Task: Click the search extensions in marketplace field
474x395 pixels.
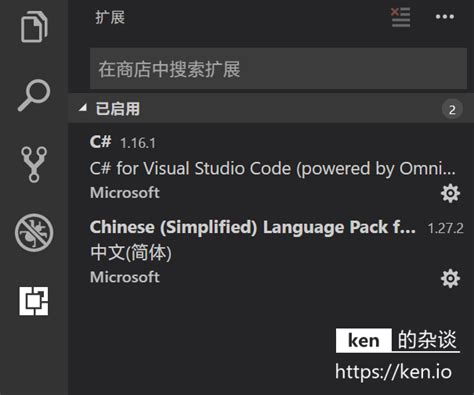Action: coord(278,69)
